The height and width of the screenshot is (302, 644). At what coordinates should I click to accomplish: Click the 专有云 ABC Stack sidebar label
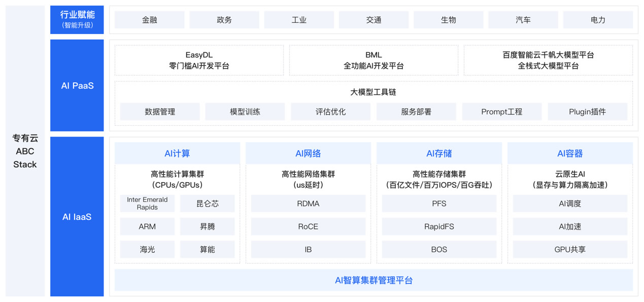tap(25, 151)
